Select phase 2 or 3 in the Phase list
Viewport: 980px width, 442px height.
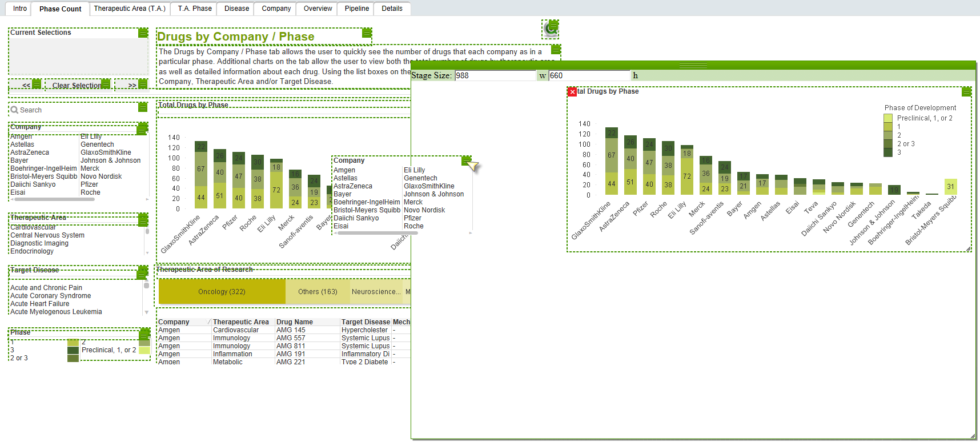point(19,358)
